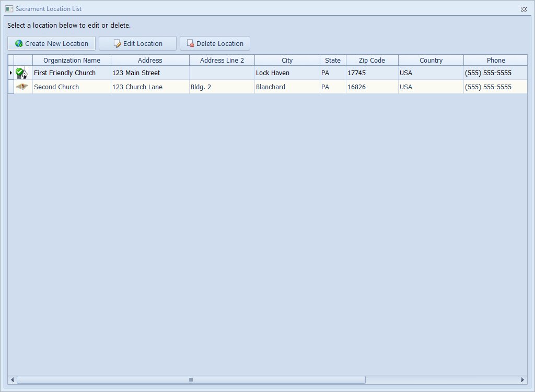Viewport: 535px width, 392px height.
Task: Click the Sacrament Location List window icon
Action: pyautogui.click(x=9, y=9)
